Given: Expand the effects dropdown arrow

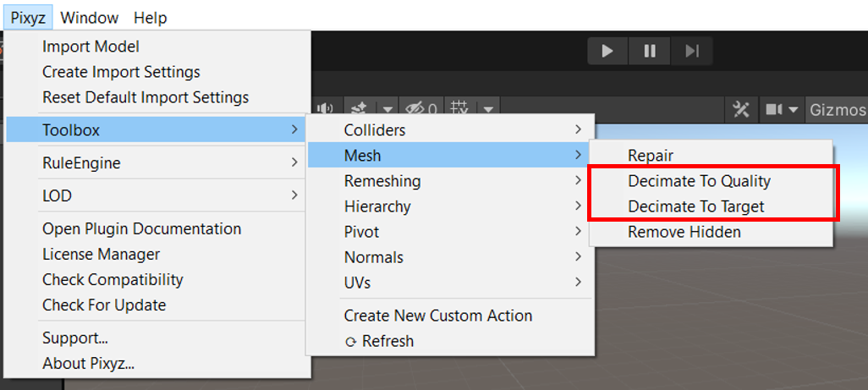Looking at the screenshot, I should click(x=388, y=109).
